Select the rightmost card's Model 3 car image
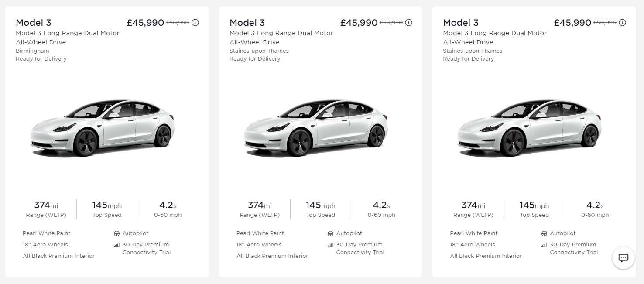 click(529, 127)
